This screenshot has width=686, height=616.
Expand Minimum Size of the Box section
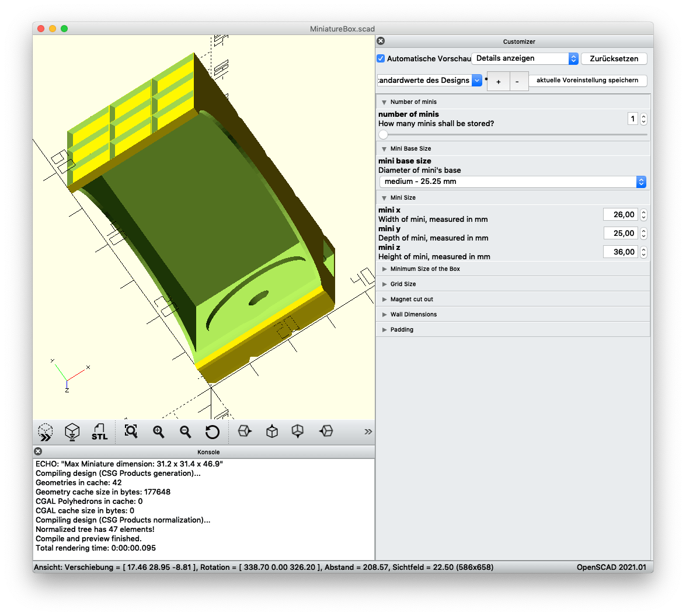[385, 269]
